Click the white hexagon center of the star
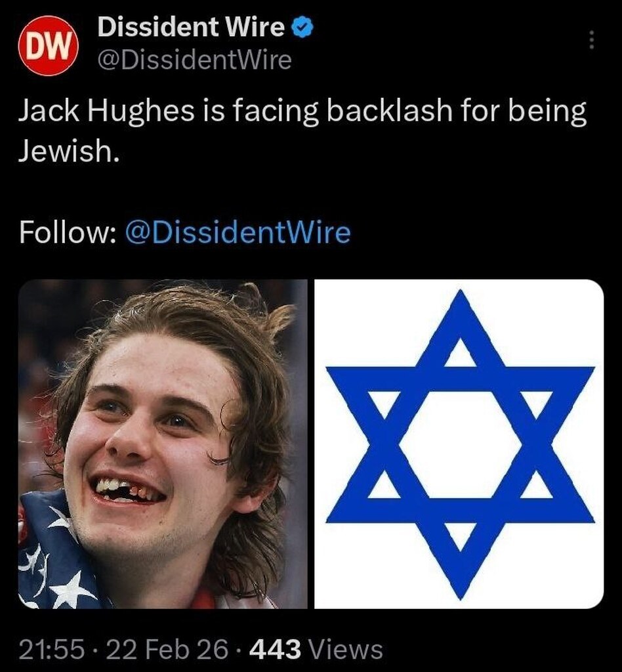The height and width of the screenshot is (672, 622). coord(461,444)
